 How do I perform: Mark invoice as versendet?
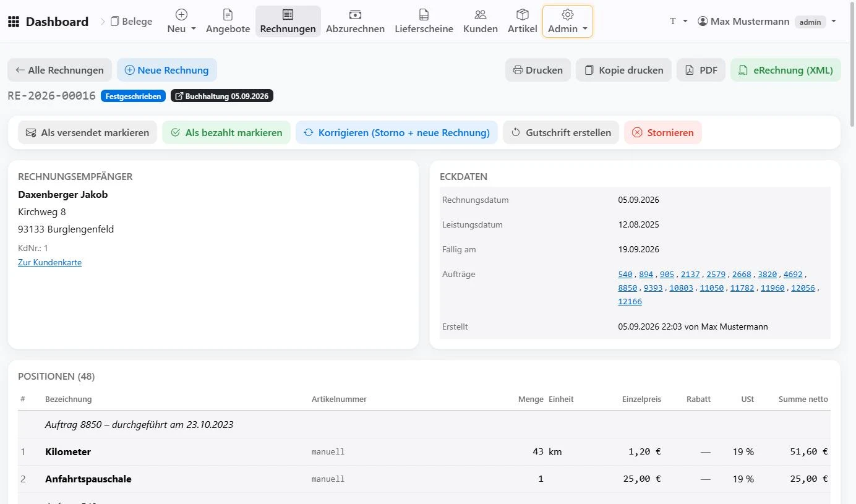87,132
